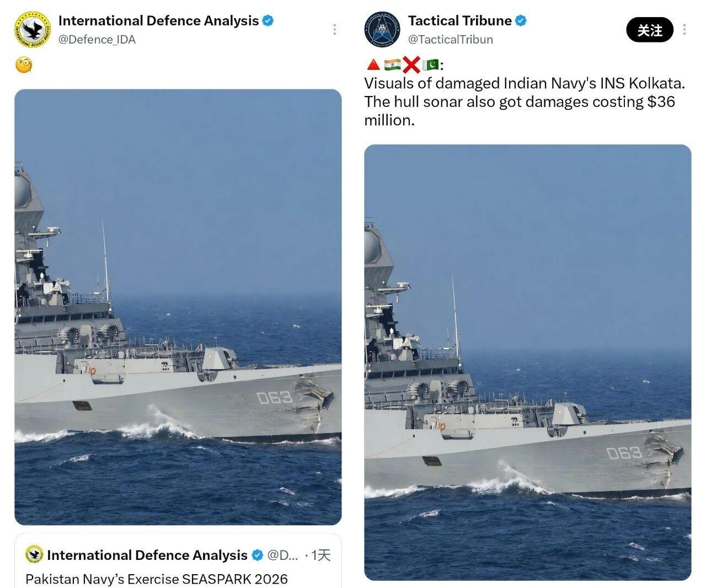This screenshot has width=706, height=588.
Task: Open Tactical Tribune display name
Action: pos(460,20)
